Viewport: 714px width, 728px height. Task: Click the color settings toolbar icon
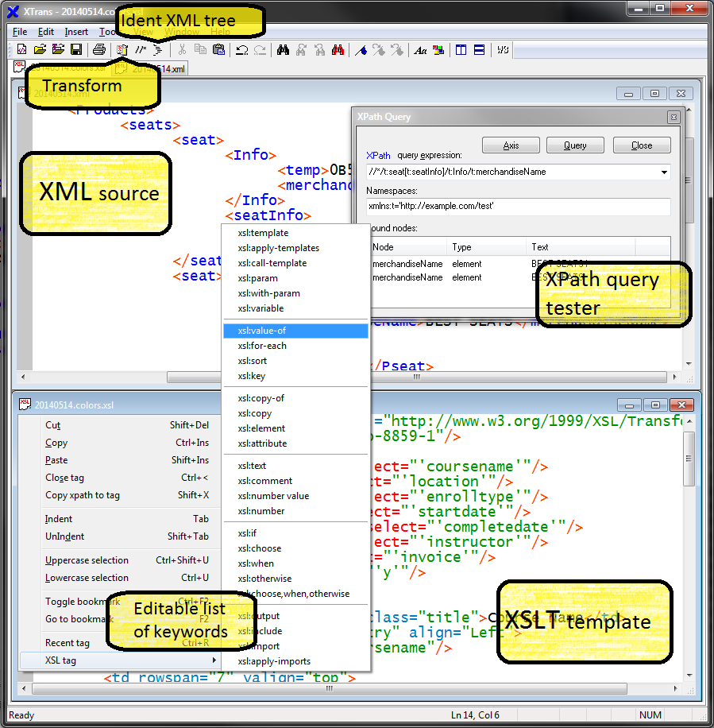438,50
